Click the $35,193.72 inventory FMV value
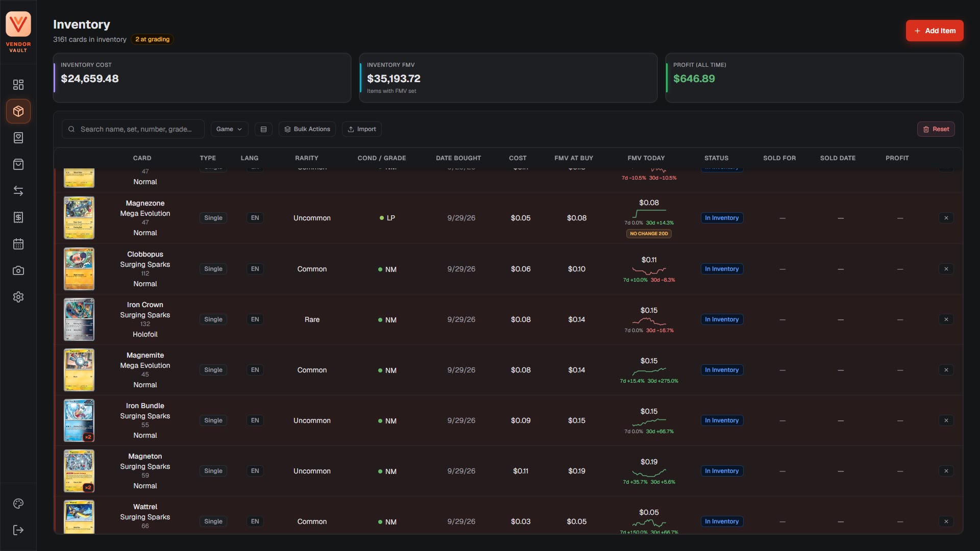Screen dimensions: 980x551 [394, 79]
